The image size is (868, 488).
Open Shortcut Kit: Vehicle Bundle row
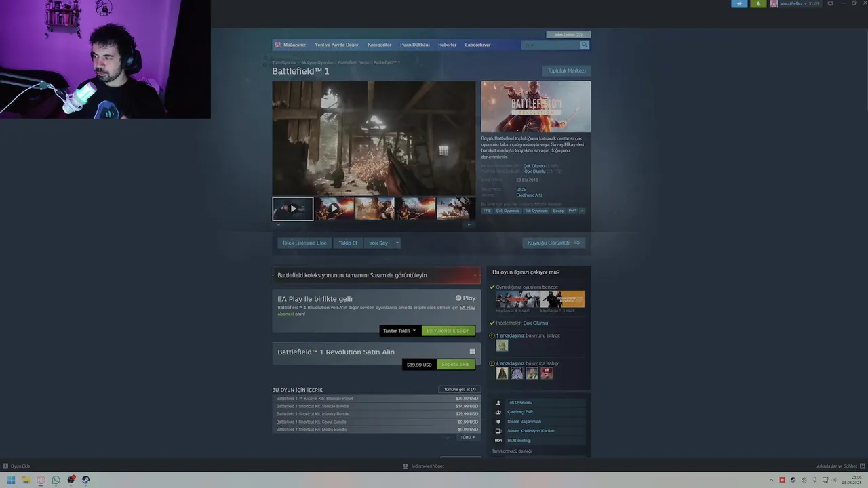[376, 406]
